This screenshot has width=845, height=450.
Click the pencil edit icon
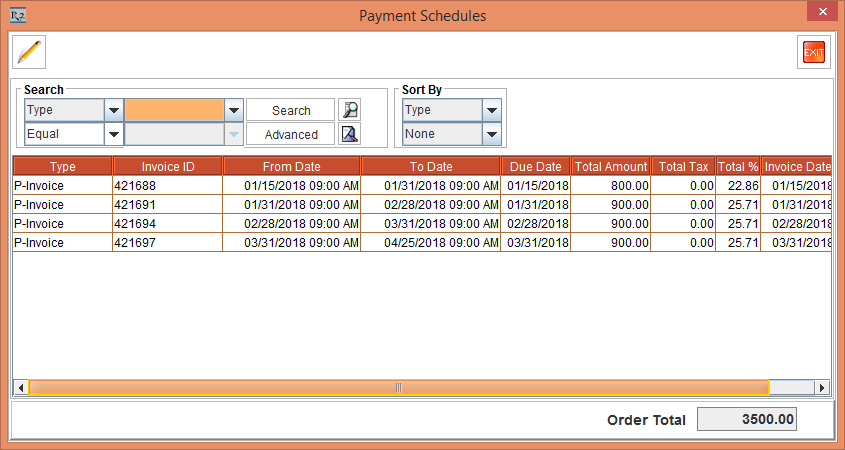(29, 52)
